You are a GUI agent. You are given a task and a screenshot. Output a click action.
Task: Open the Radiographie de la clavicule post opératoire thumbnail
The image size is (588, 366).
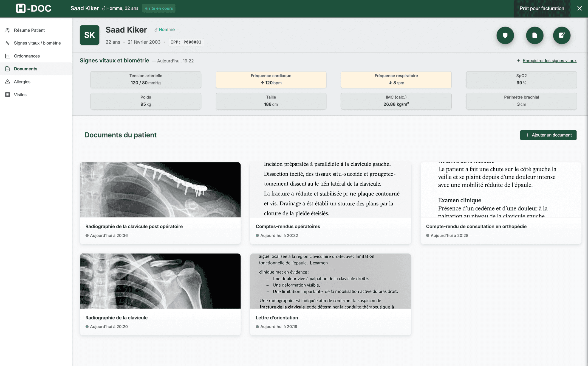160,190
